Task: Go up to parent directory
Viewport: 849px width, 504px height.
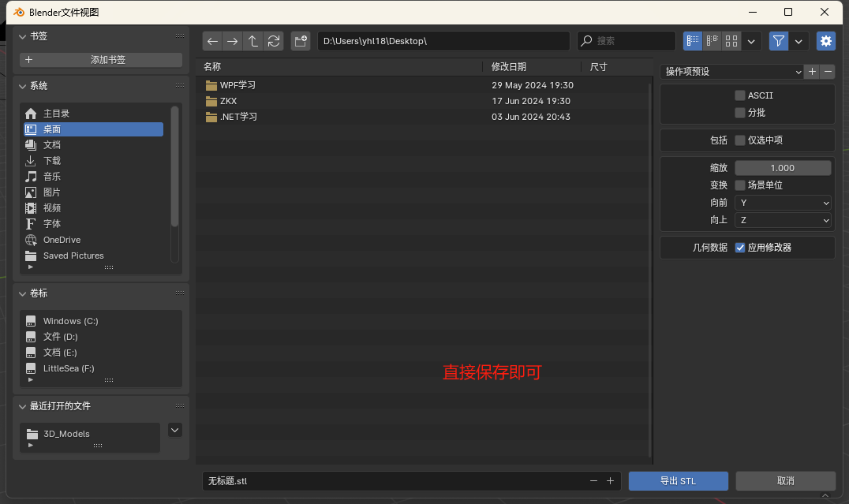Action: pyautogui.click(x=252, y=41)
